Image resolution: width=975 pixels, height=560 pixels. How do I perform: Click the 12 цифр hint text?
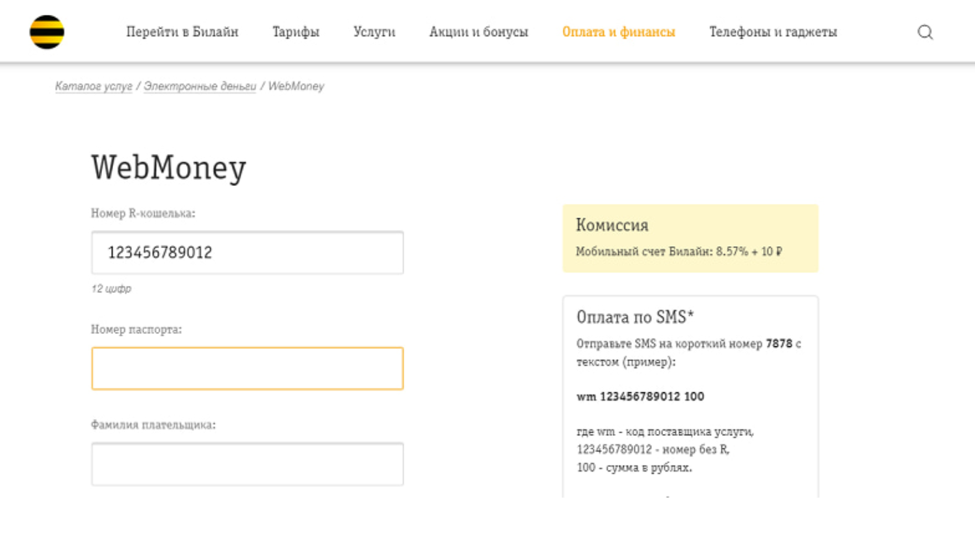111,288
